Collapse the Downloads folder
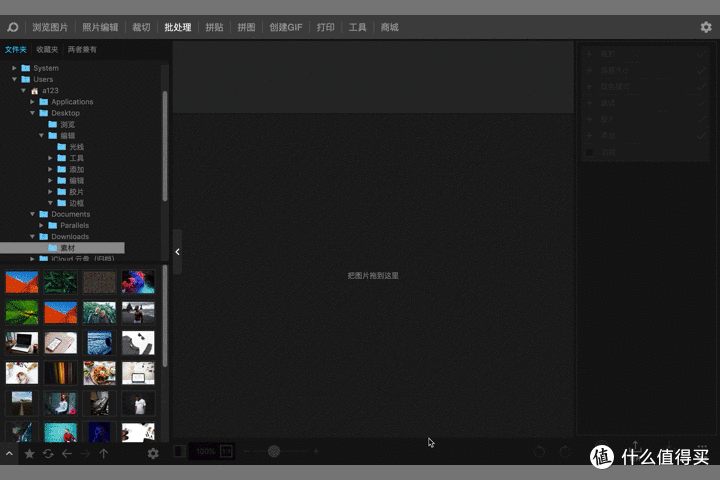Image resolution: width=720 pixels, height=480 pixels. point(32,237)
